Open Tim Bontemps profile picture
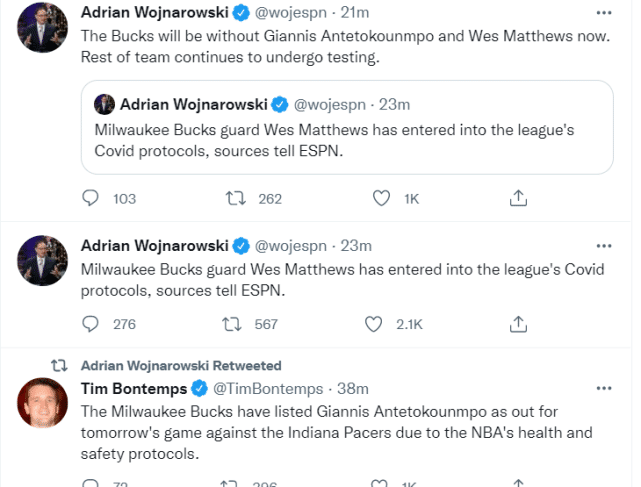 pos(43,403)
